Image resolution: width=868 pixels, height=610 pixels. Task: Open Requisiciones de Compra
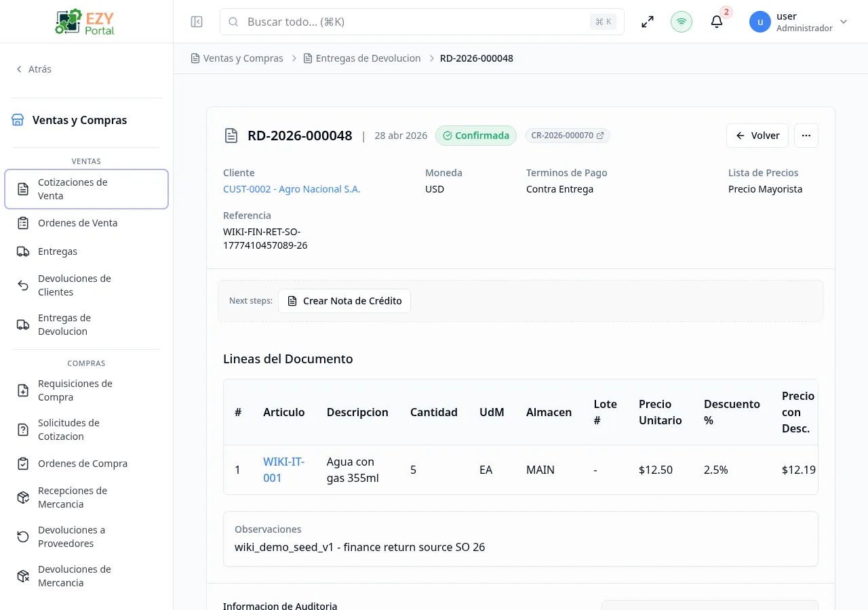(86, 390)
